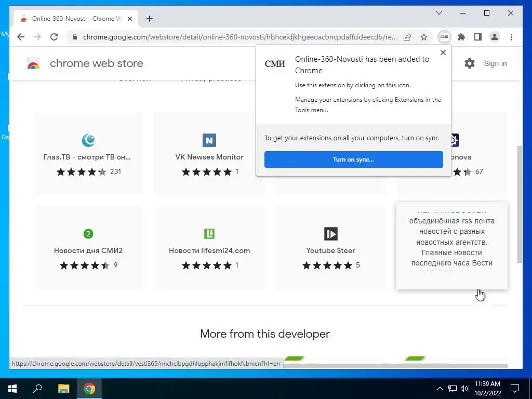Open Windows search from taskbar

37,389
